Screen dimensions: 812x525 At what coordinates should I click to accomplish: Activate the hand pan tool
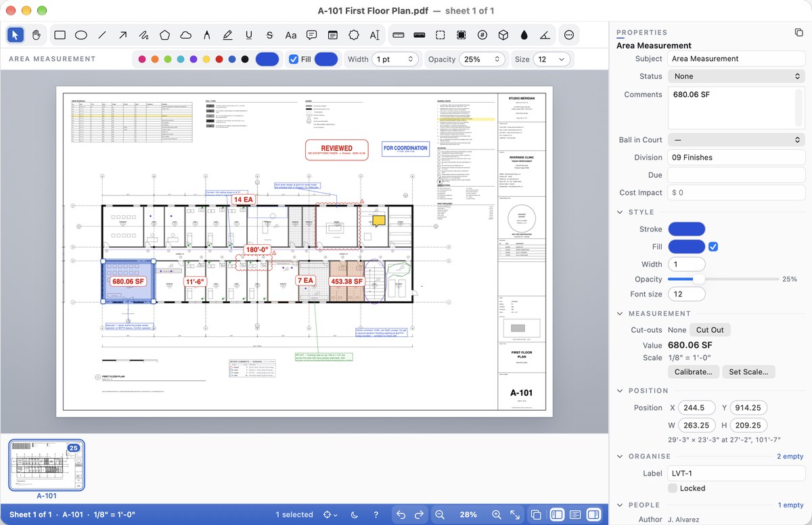pos(37,35)
